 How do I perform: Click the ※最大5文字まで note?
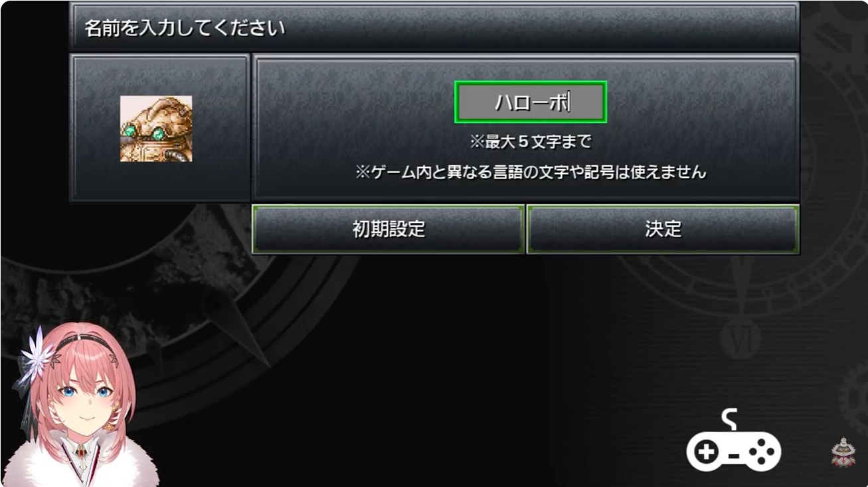pos(530,142)
